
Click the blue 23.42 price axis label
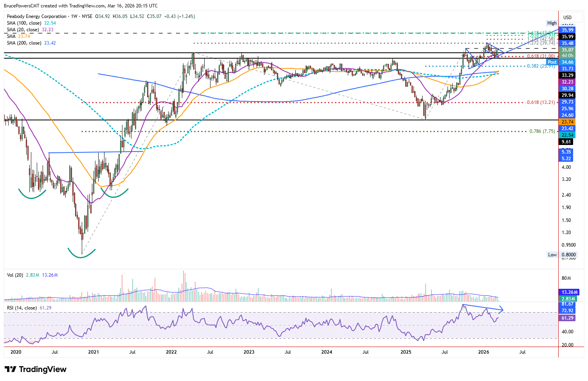point(567,129)
